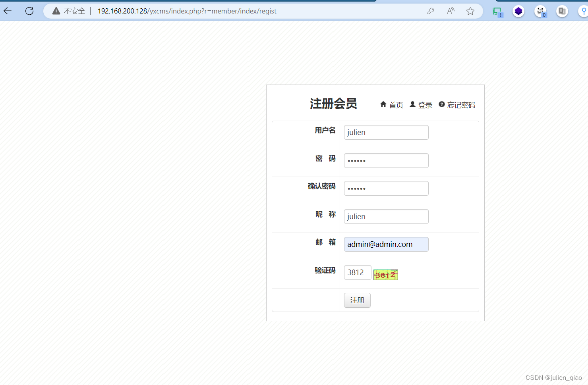
Task: Open the panda extension icon
Action: click(540, 12)
